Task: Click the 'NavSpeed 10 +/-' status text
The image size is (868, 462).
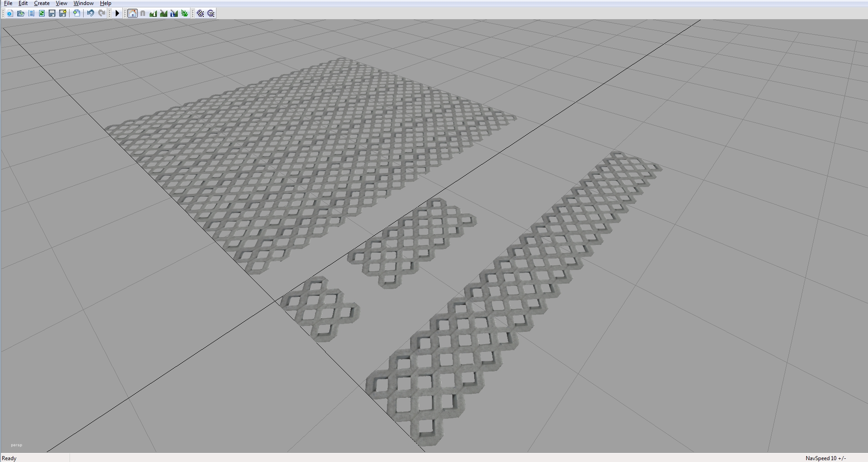Action: click(x=826, y=458)
